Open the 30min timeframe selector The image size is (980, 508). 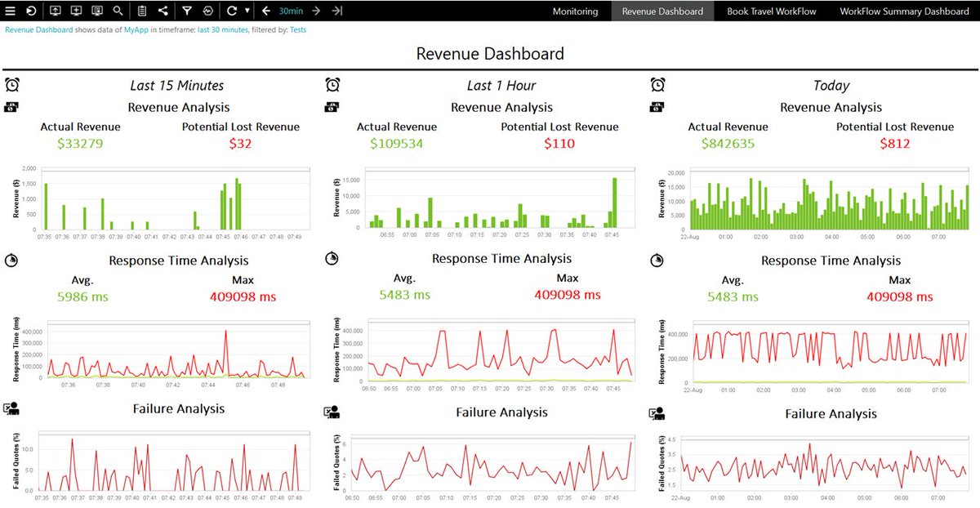pos(290,11)
